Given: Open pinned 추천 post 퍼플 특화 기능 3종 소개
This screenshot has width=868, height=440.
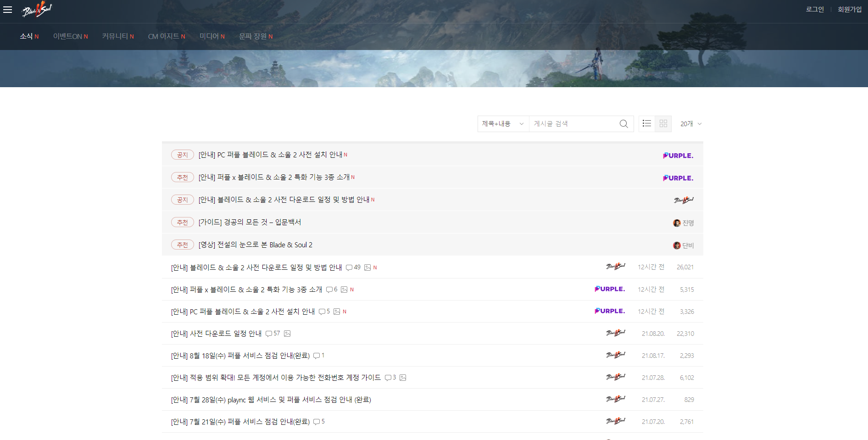Looking at the screenshot, I should tap(274, 177).
